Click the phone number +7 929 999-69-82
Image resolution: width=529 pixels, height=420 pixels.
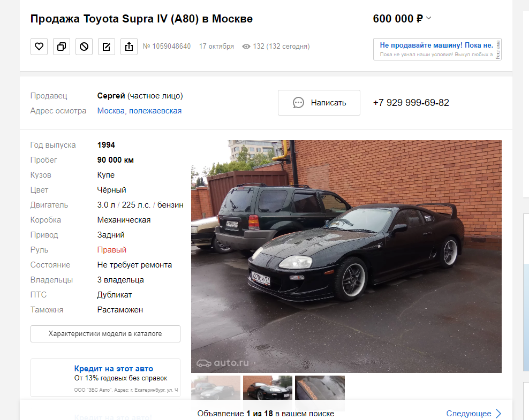411,103
